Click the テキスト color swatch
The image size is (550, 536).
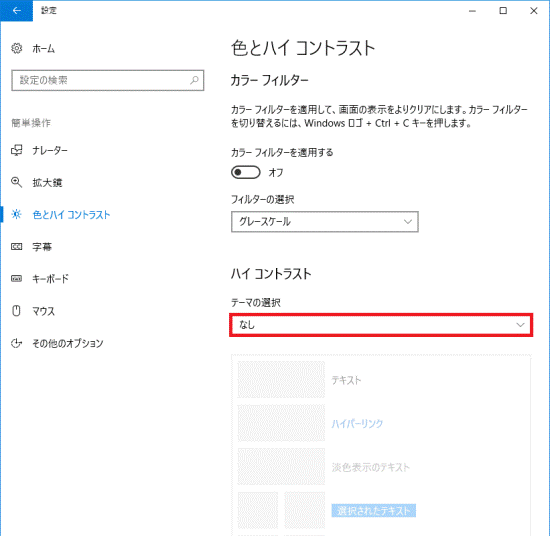point(281,380)
